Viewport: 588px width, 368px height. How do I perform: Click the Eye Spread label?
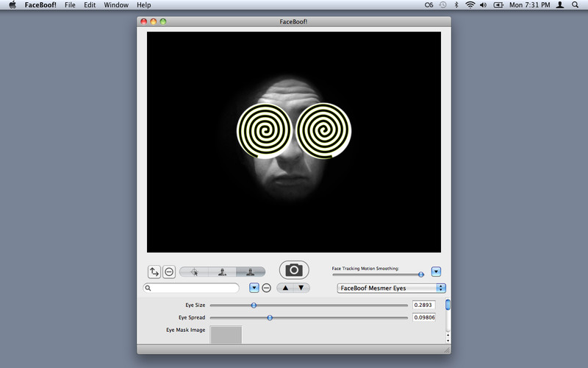click(x=192, y=317)
